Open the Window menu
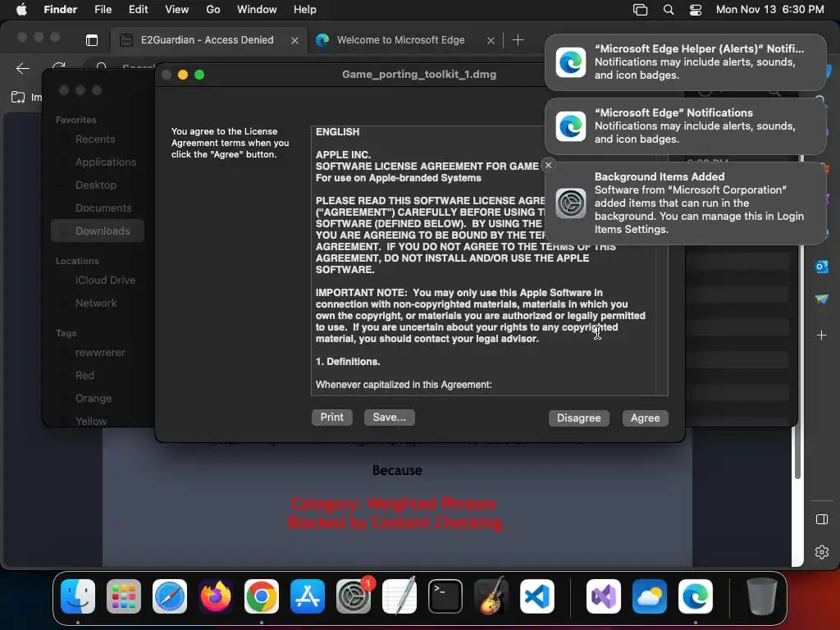This screenshot has height=630, width=840. (x=257, y=10)
